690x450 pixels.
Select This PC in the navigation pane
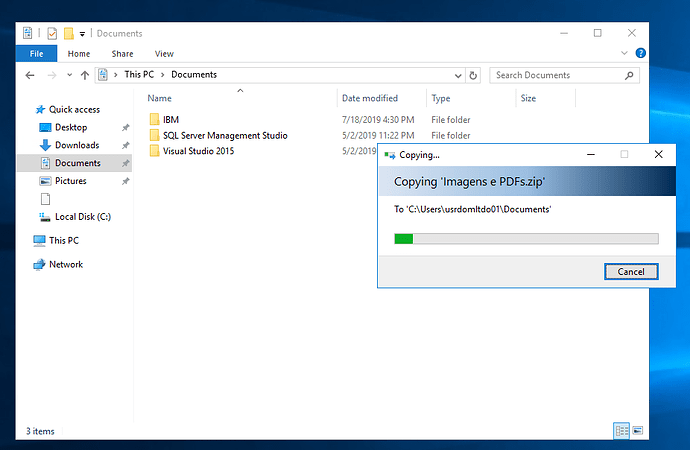tap(64, 241)
